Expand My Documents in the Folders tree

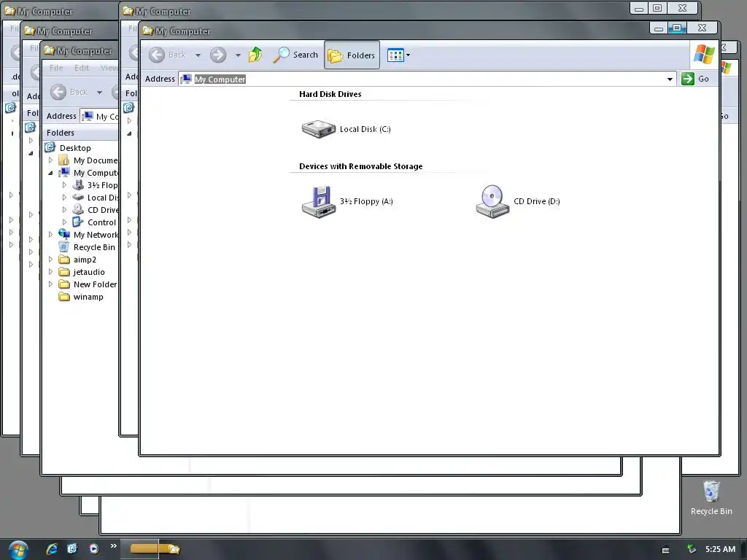click(50, 160)
